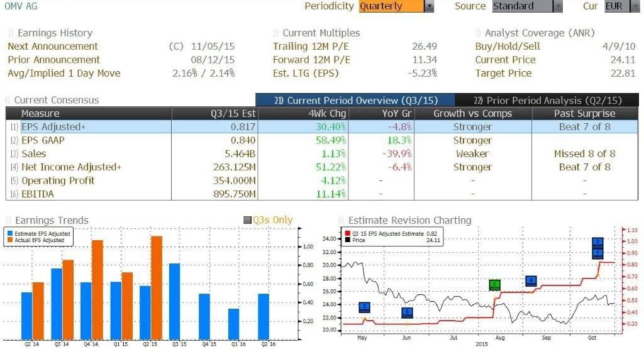Screen dimensions: 644x349
Task: Open the currency EUR dropdown arrow
Action: pyautogui.click(x=635, y=6)
